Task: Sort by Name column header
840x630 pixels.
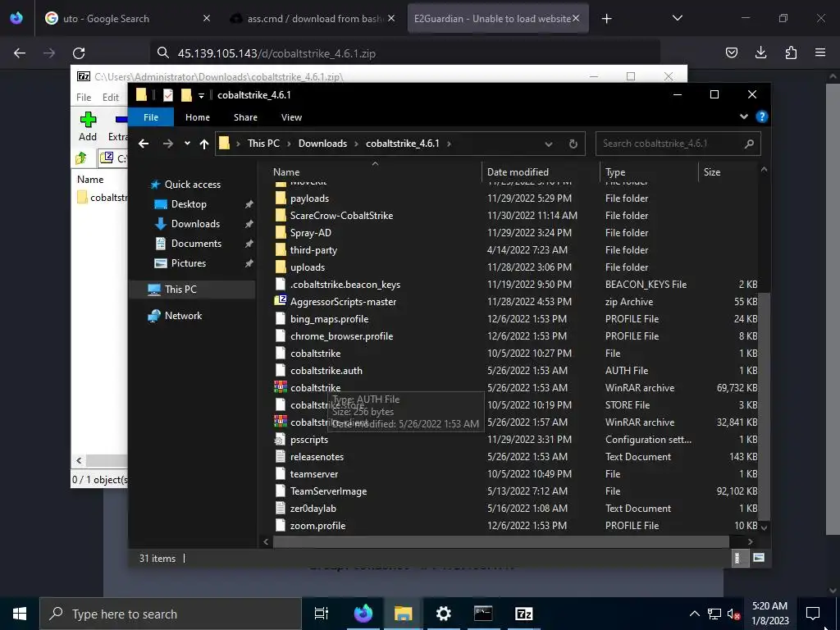Action: [375, 172]
